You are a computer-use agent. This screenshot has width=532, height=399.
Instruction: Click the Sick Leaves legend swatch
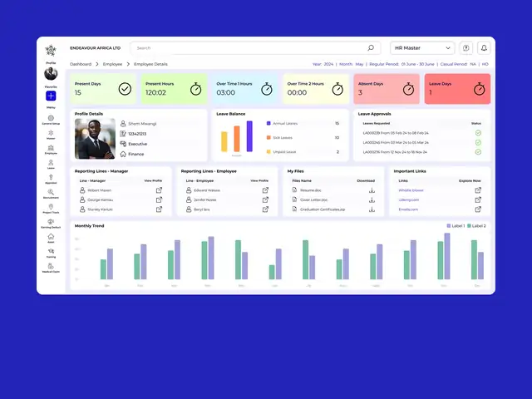tap(268, 138)
